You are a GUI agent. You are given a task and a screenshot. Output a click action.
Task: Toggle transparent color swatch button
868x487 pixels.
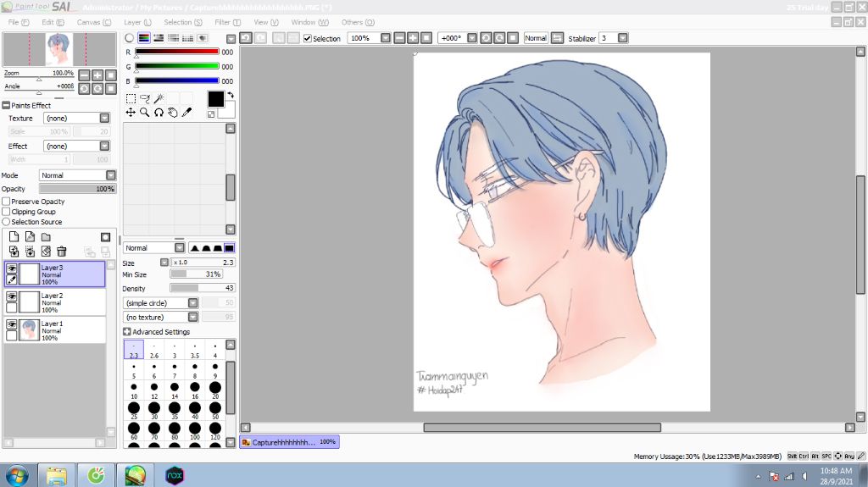(211, 114)
